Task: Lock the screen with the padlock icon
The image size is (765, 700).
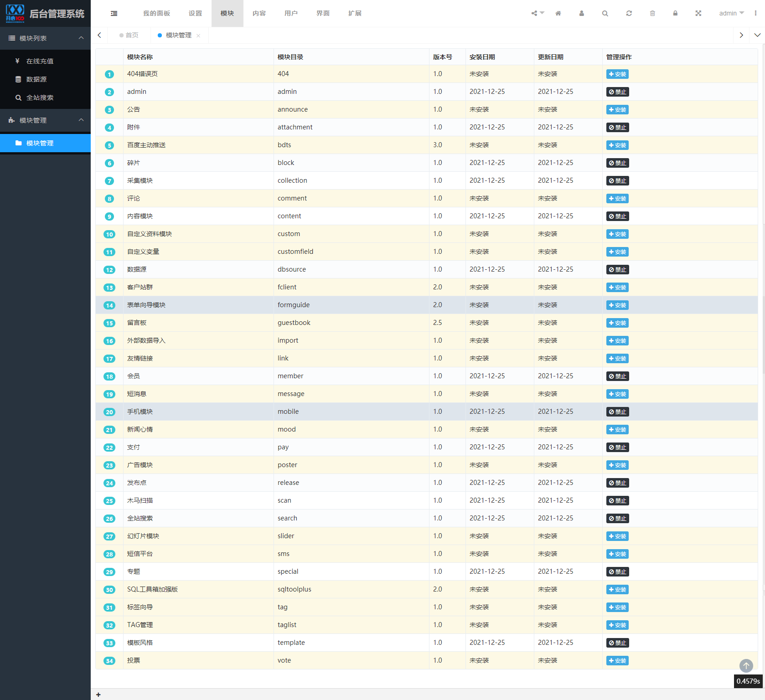Action: [676, 13]
